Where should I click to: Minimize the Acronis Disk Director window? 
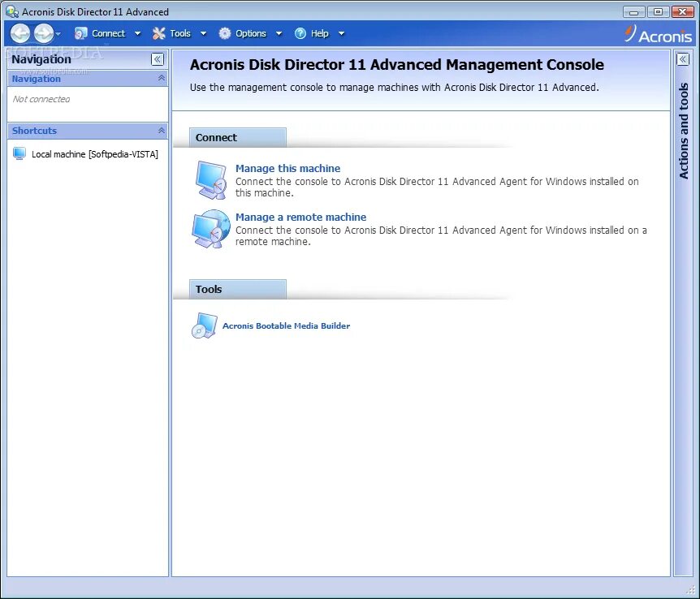tap(634, 11)
